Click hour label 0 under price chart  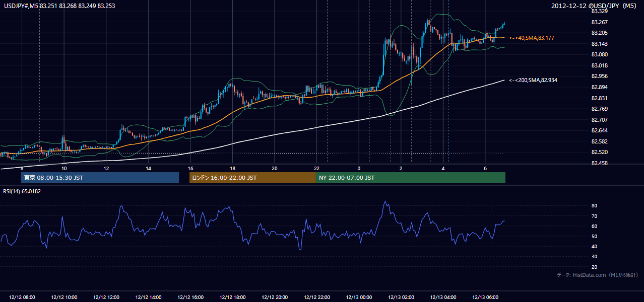pyautogui.click(x=359, y=168)
